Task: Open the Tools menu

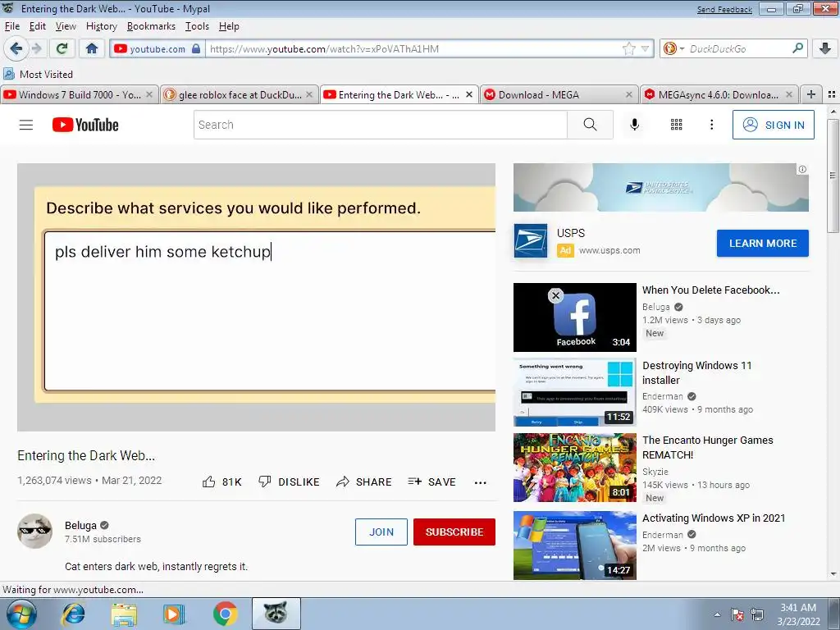Action: pyautogui.click(x=197, y=26)
